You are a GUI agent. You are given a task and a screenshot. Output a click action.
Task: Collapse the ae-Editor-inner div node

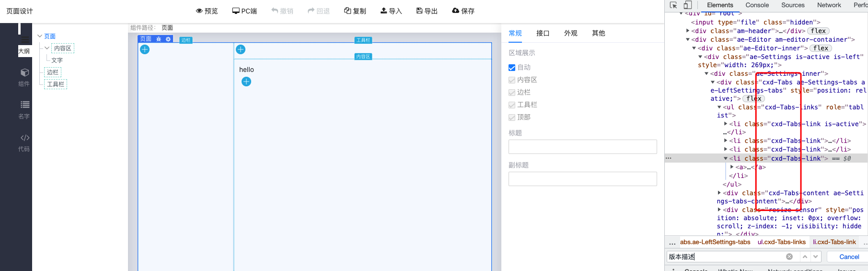[694, 48]
